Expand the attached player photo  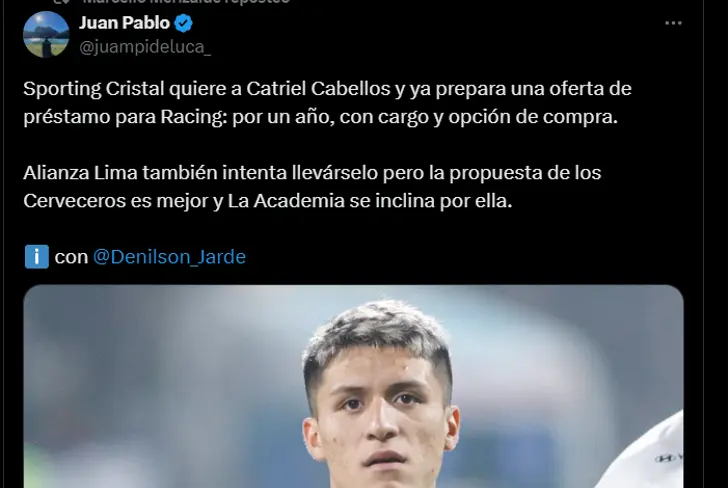pyautogui.click(x=353, y=386)
